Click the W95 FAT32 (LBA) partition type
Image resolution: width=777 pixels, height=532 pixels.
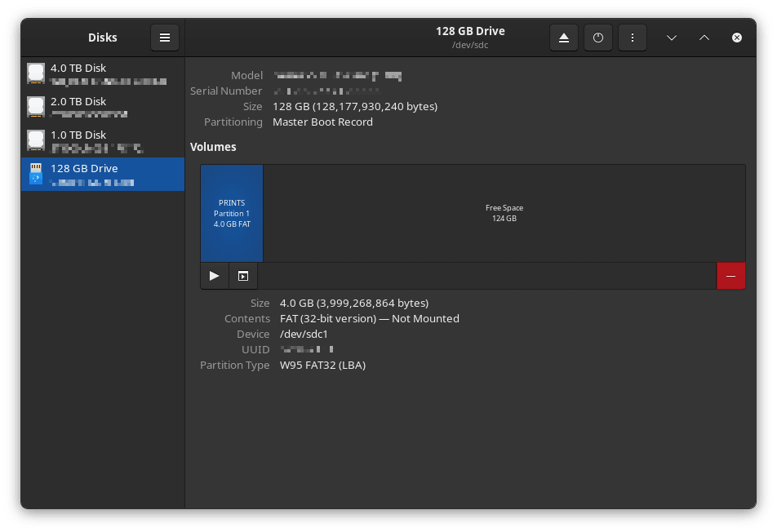(322, 365)
